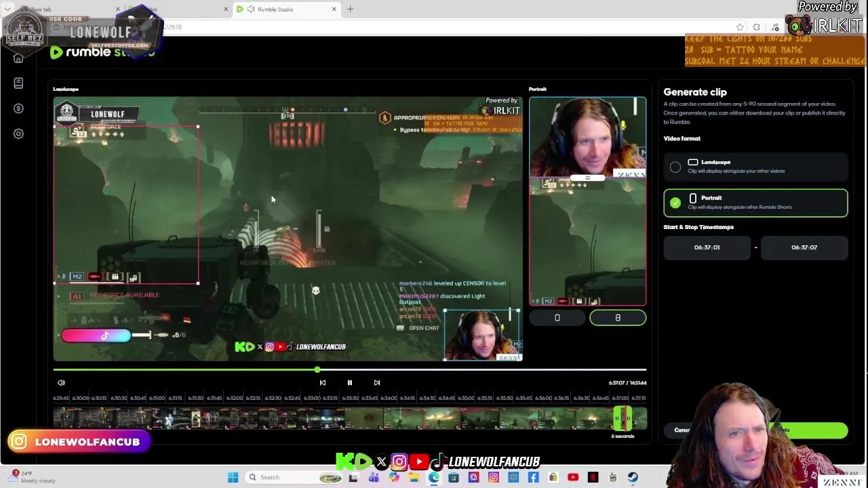
Task: Open the Facebook taskbar icon
Action: [x=533, y=478]
